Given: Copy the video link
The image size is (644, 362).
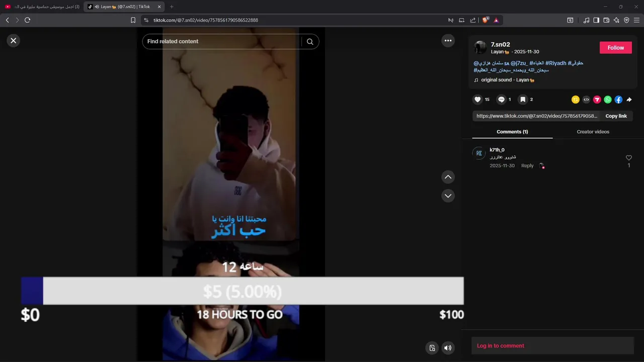Looking at the screenshot, I should pyautogui.click(x=616, y=116).
